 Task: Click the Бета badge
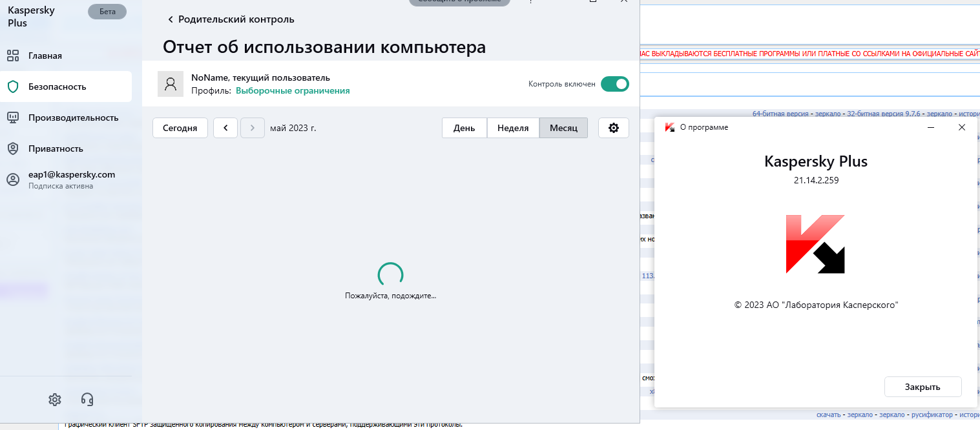pos(107,12)
